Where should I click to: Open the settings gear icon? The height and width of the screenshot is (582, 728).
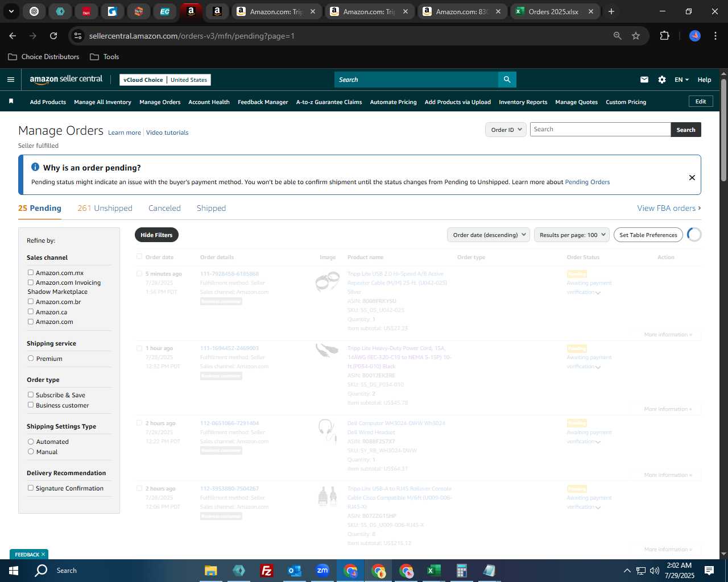point(661,80)
